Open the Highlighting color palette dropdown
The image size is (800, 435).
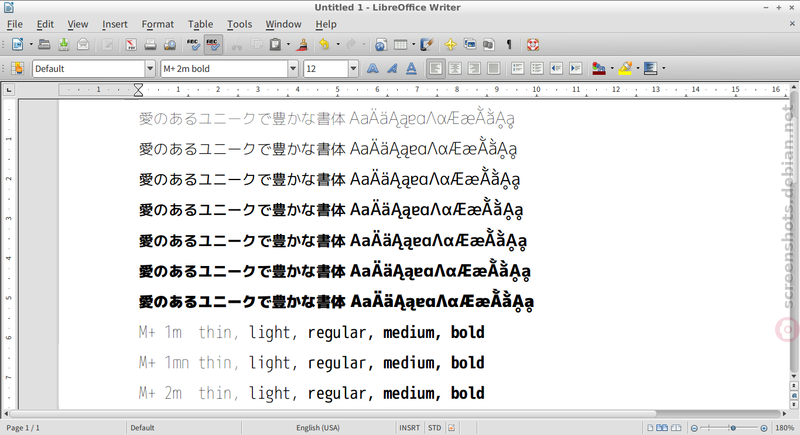pos(638,68)
